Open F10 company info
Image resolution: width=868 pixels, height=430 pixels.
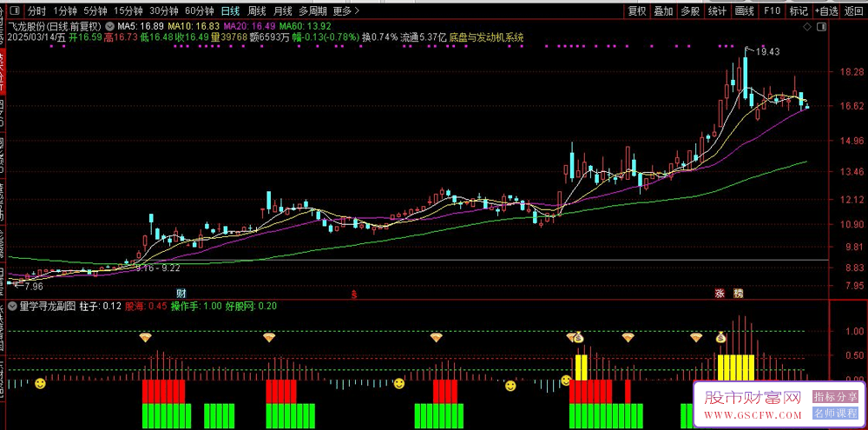(x=772, y=10)
